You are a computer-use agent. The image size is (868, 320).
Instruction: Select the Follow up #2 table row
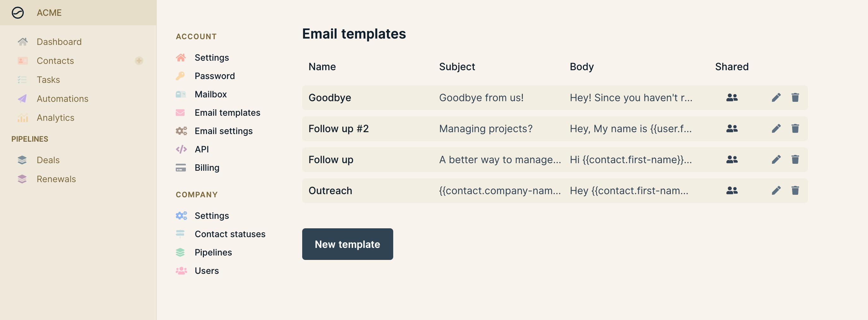coord(472,128)
